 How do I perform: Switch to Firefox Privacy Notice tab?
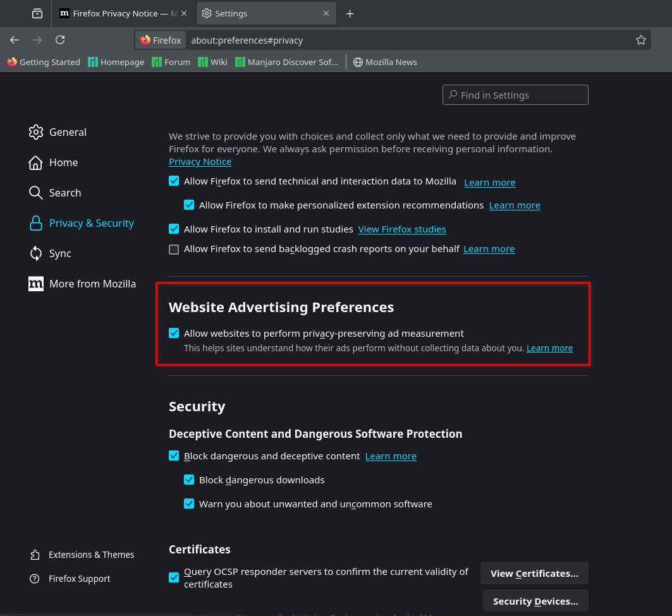point(123,13)
